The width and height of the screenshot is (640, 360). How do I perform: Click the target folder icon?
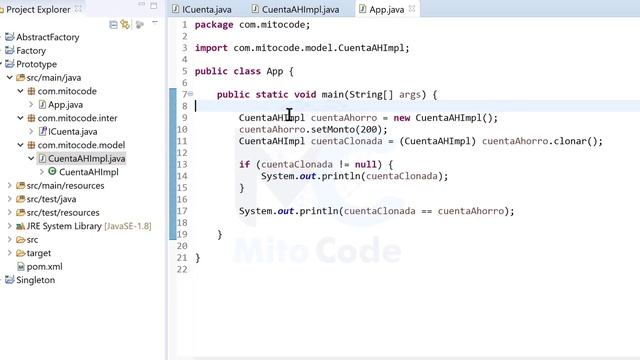20,253
